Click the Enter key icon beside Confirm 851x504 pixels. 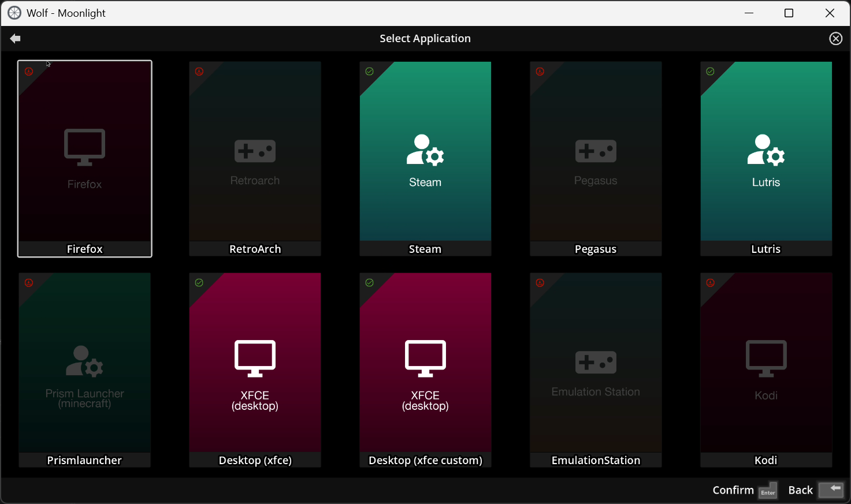pos(768,490)
